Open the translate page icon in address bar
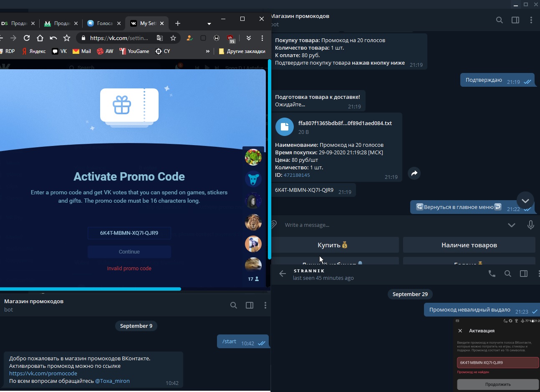Viewport: 540px width, 392px height. (160, 38)
